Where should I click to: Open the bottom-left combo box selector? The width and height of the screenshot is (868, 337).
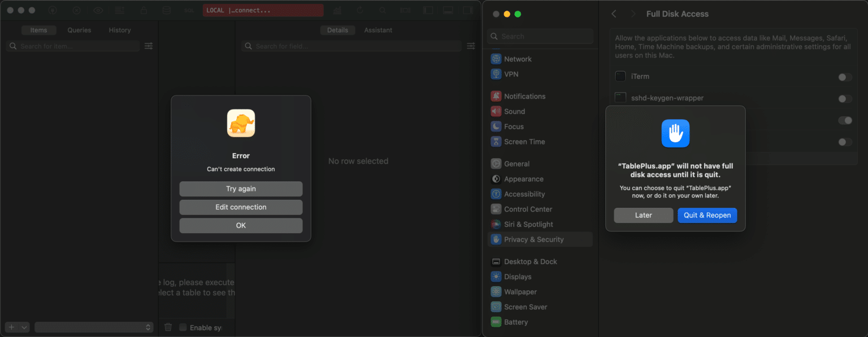pos(94,327)
